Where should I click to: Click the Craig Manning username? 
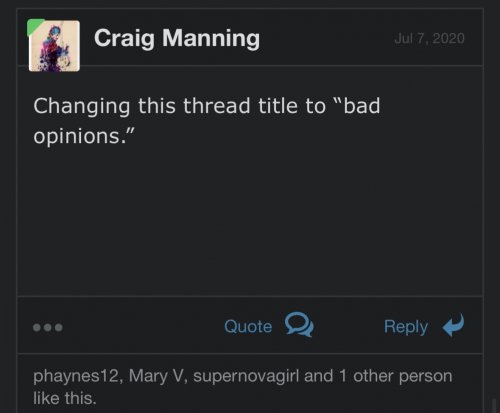(177, 39)
